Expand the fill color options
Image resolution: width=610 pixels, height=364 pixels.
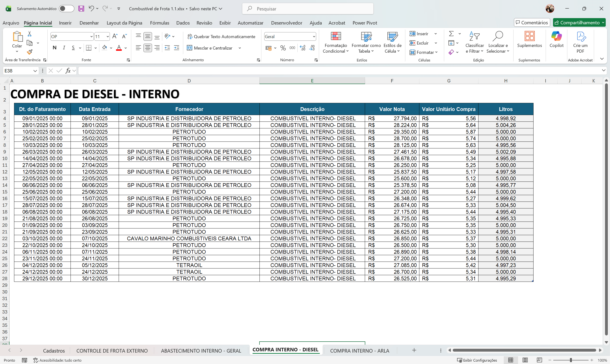coord(111,48)
